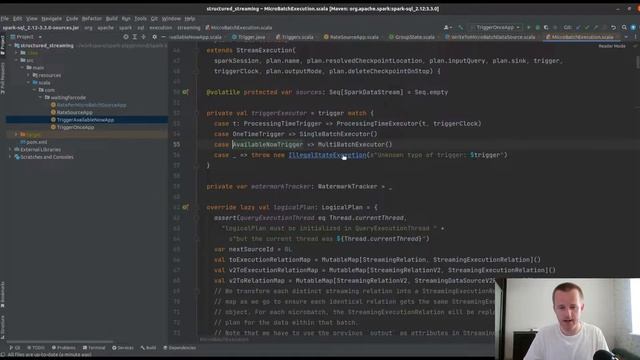Viewport: 640px width, 360px height.
Task: Expand the resources folder node
Action: point(29,75)
